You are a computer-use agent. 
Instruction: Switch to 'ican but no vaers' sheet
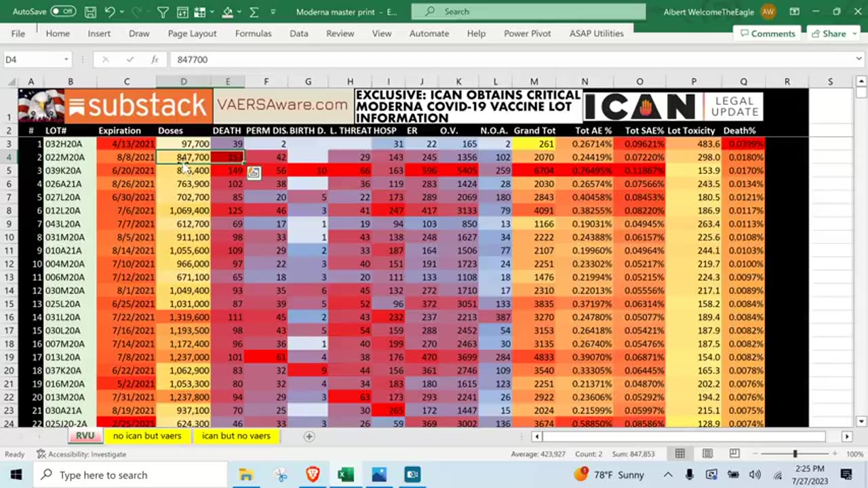(x=236, y=436)
